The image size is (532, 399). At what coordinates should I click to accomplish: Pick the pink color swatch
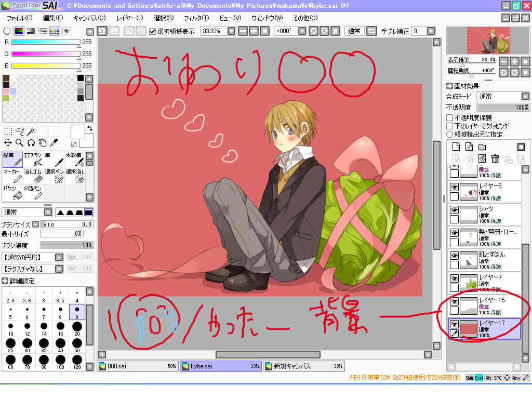pyautogui.click(x=6, y=91)
